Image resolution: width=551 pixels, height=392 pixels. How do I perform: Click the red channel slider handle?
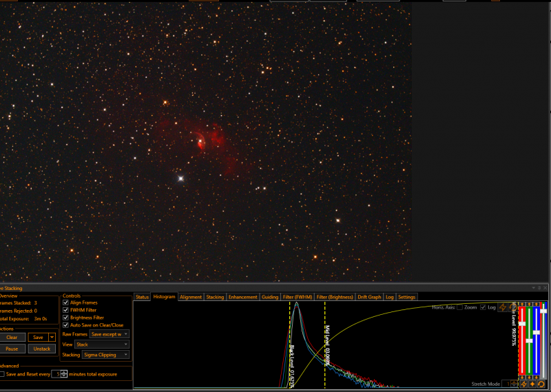(x=522, y=323)
